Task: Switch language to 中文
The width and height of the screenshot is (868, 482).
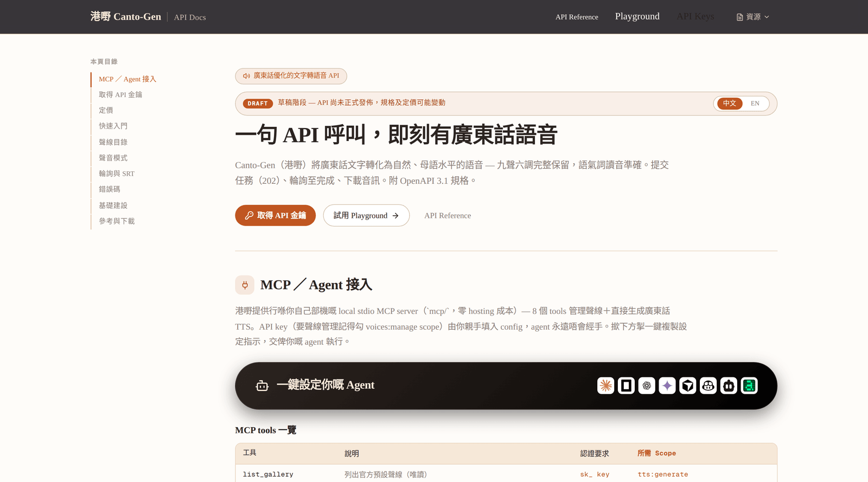Action: [730, 104]
